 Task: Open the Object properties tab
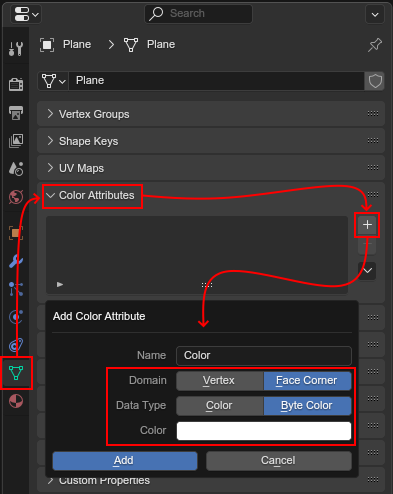[x=16, y=233]
